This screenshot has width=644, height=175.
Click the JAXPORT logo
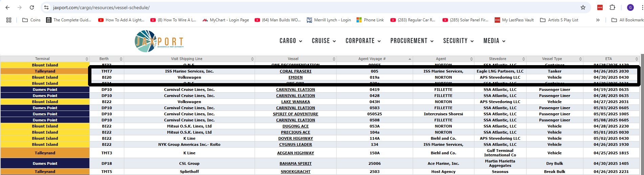coord(159,41)
